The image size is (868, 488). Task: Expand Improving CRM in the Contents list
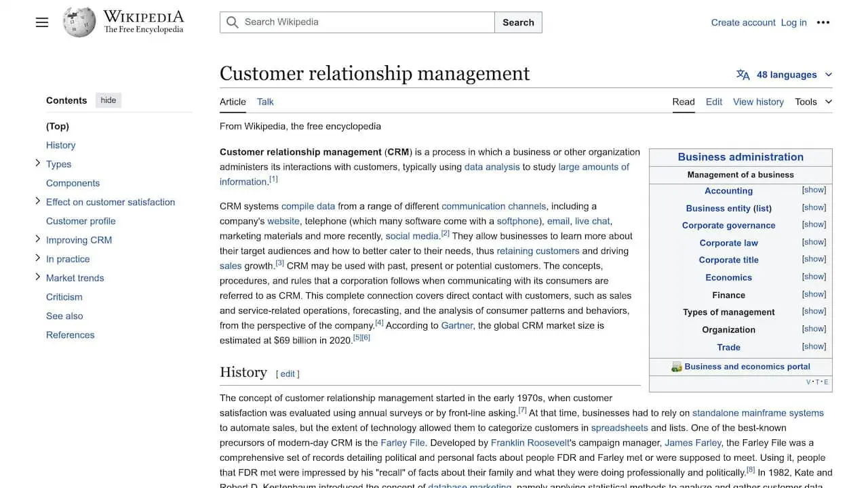coord(37,239)
